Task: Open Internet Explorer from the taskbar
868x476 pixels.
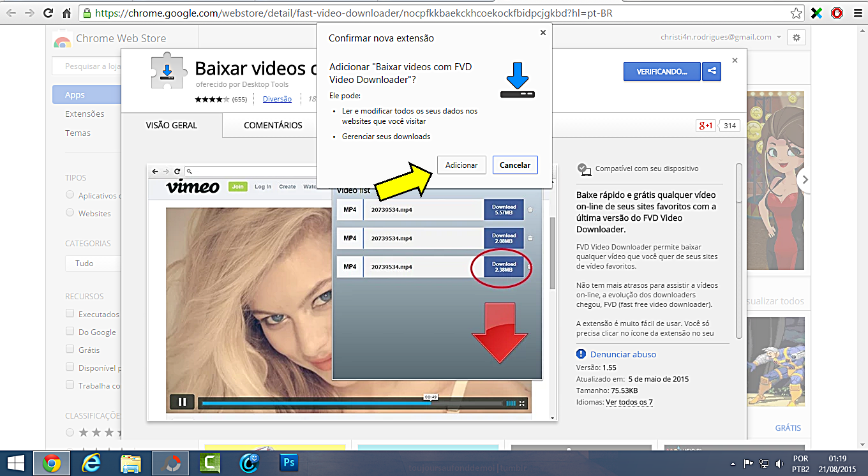Action: pyautogui.click(x=91, y=462)
